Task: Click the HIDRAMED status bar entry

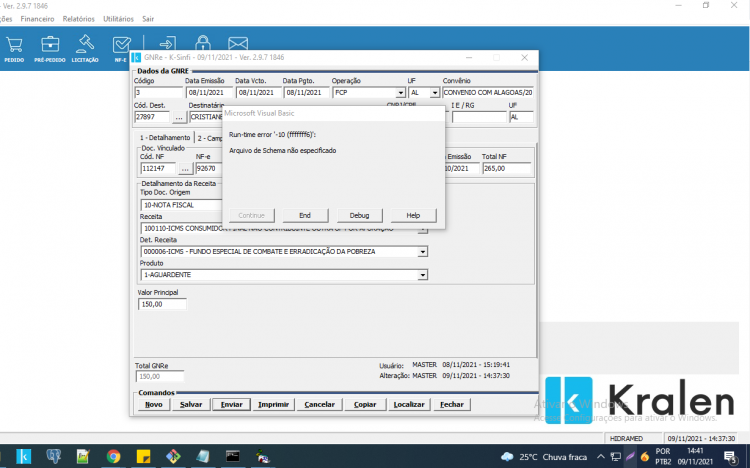Action: click(x=633, y=438)
